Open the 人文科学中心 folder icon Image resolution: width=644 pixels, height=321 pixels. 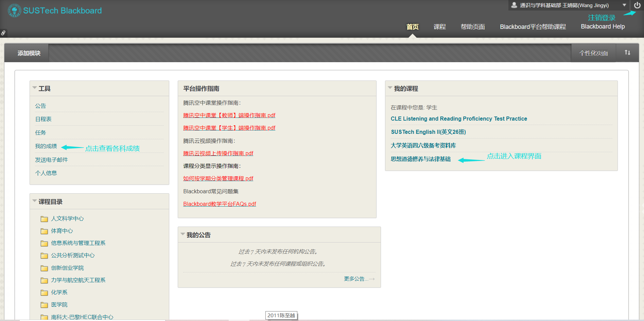[x=44, y=219]
